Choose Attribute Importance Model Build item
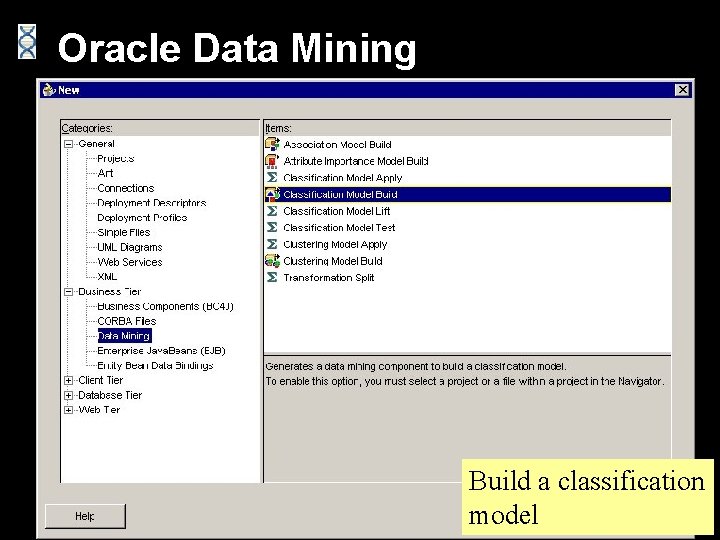The width and height of the screenshot is (720, 540). click(x=356, y=161)
